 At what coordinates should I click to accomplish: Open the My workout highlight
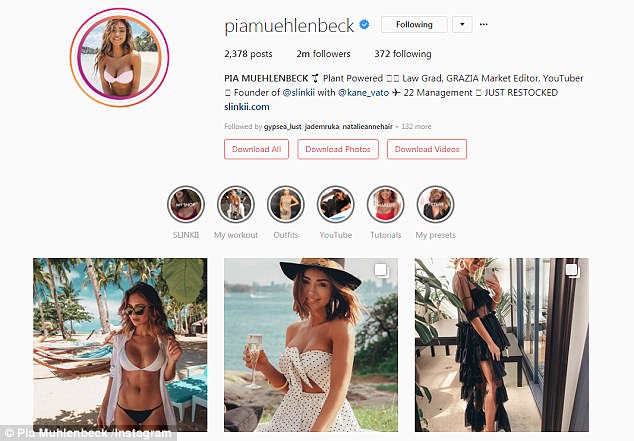point(236,205)
